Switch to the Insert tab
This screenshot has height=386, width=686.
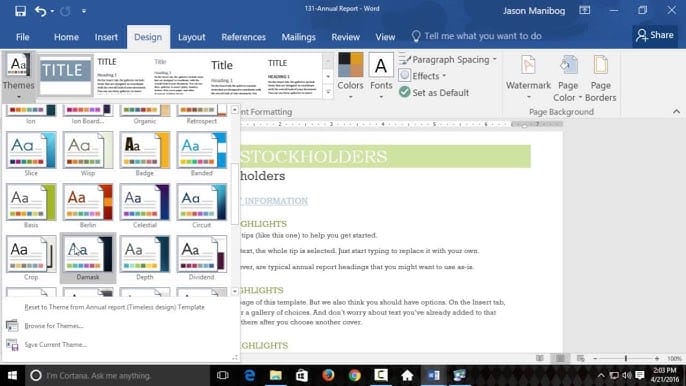click(106, 37)
